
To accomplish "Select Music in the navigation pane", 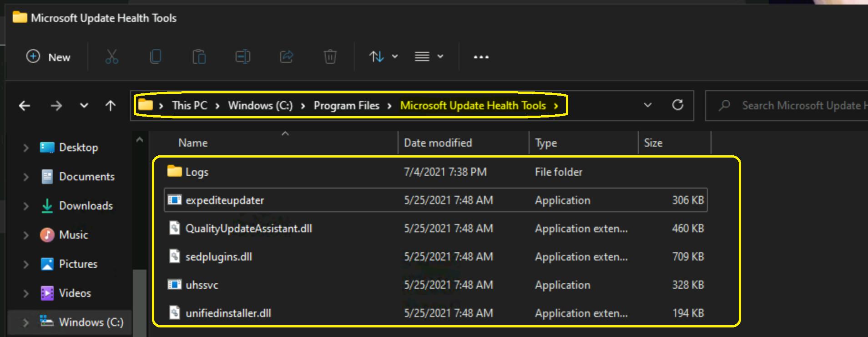I will pyautogui.click(x=73, y=235).
